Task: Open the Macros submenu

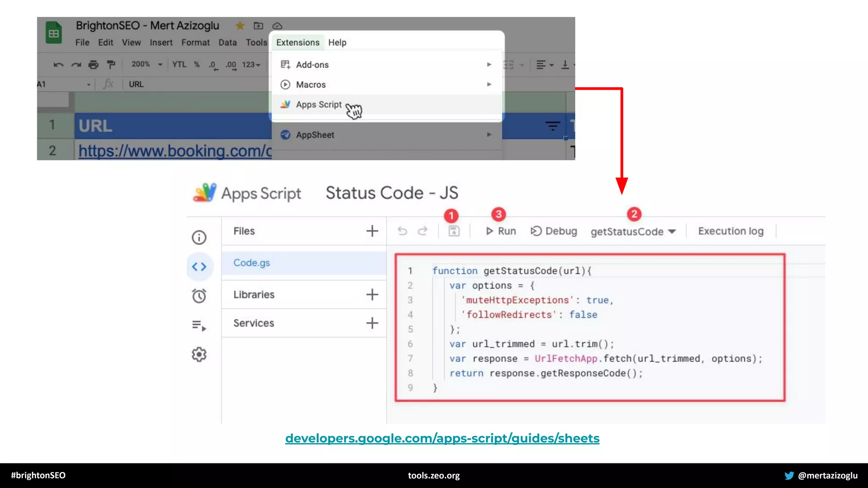Action: (387, 84)
